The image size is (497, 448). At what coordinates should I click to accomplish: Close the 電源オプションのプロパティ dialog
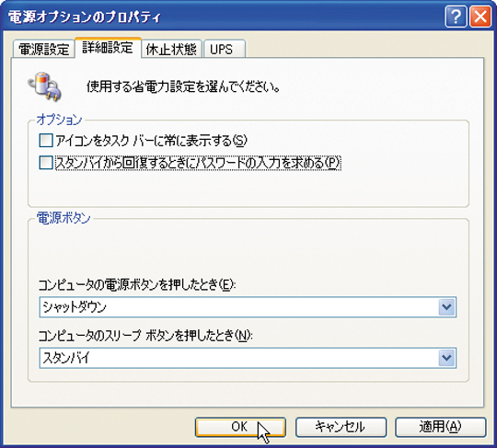click(x=480, y=17)
